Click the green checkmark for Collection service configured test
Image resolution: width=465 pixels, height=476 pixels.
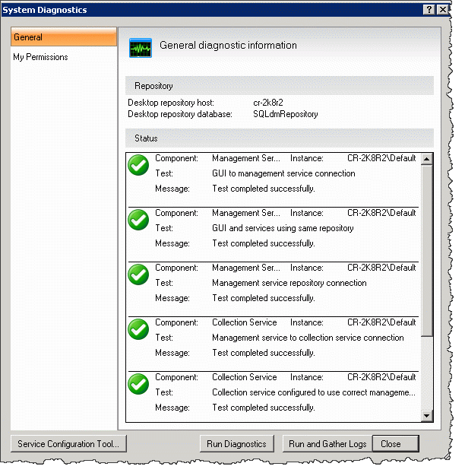138,384
